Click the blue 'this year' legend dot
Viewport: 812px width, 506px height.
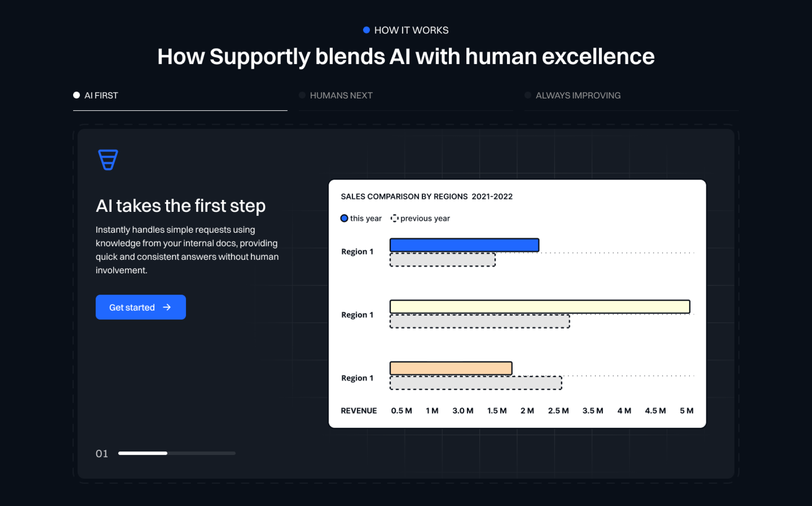344,218
